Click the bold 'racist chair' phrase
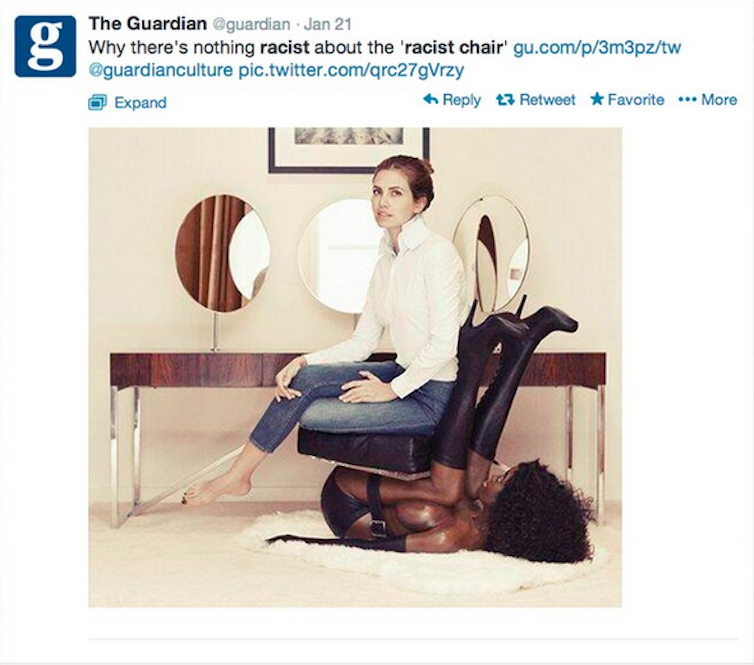Viewport: 754px width, 665px height. pos(453,48)
